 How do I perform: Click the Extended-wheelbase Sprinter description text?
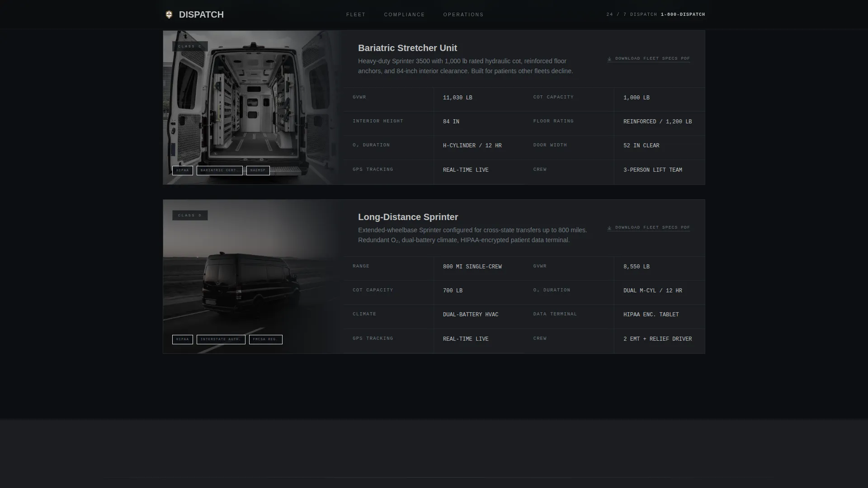(x=472, y=235)
